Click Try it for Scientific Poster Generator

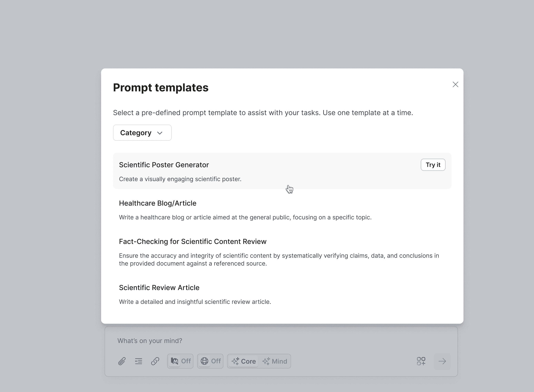(x=433, y=165)
